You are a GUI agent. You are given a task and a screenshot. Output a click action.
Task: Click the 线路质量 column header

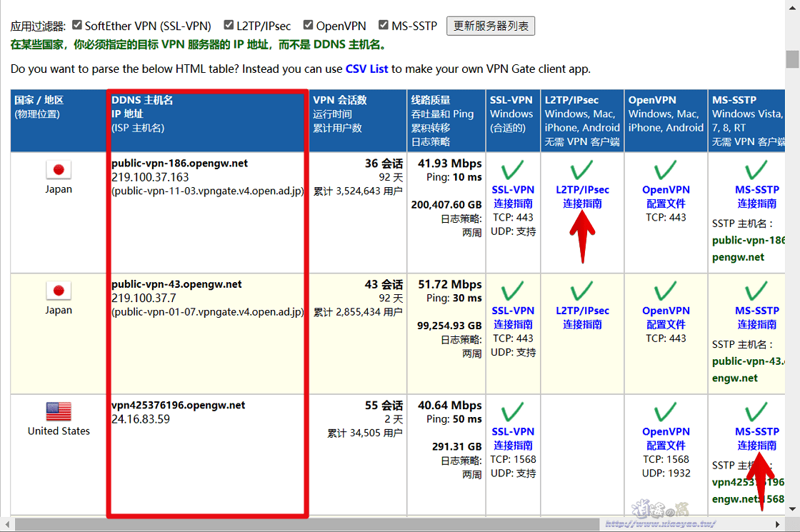click(x=431, y=100)
